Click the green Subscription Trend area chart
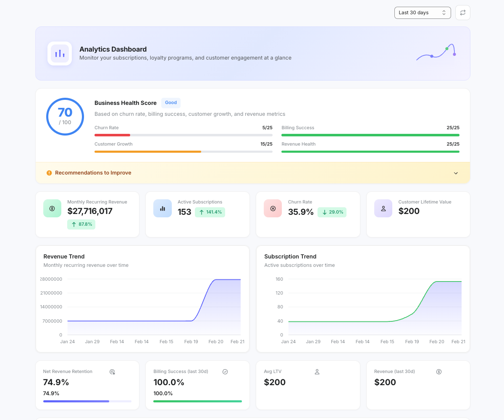The width and height of the screenshot is (504, 420). [375, 307]
